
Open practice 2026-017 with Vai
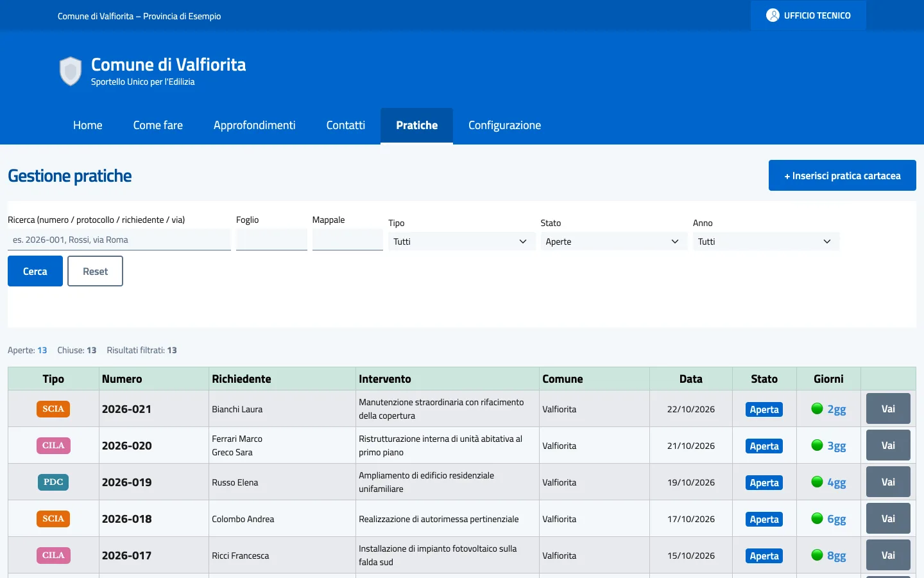coord(888,555)
